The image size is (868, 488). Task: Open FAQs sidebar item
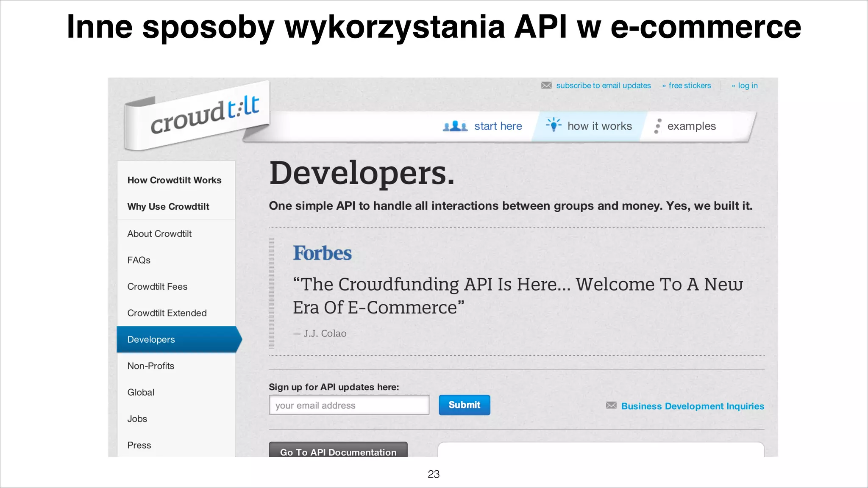[139, 260]
